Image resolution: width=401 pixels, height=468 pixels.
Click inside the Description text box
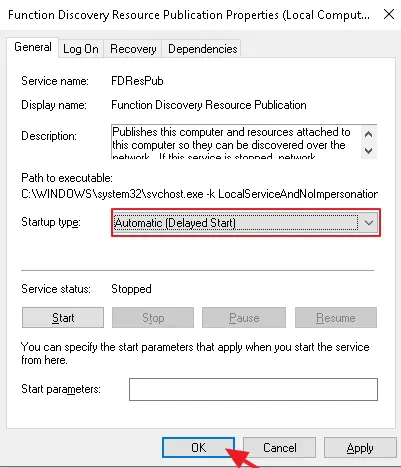click(x=236, y=142)
